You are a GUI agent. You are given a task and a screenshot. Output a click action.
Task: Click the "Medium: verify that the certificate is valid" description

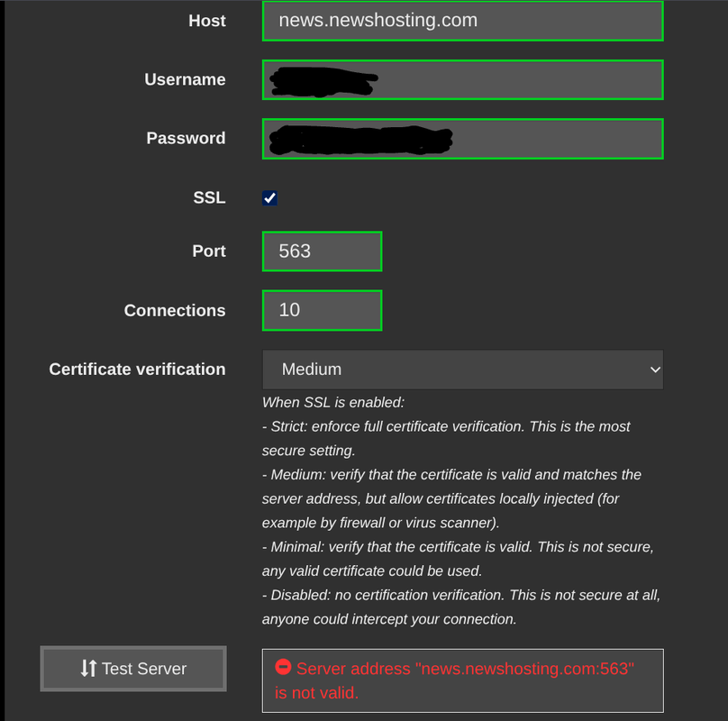(x=451, y=498)
